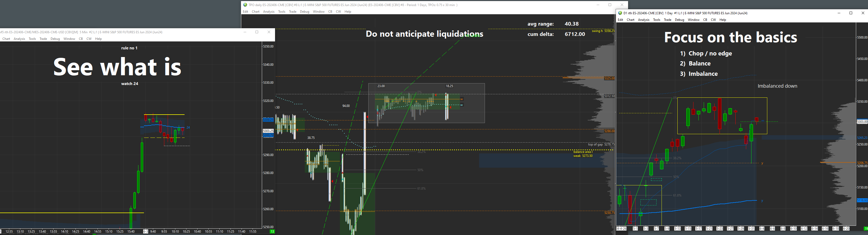
Task: Select the '1) Chop / no edge' line
Action: [x=706, y=53]
